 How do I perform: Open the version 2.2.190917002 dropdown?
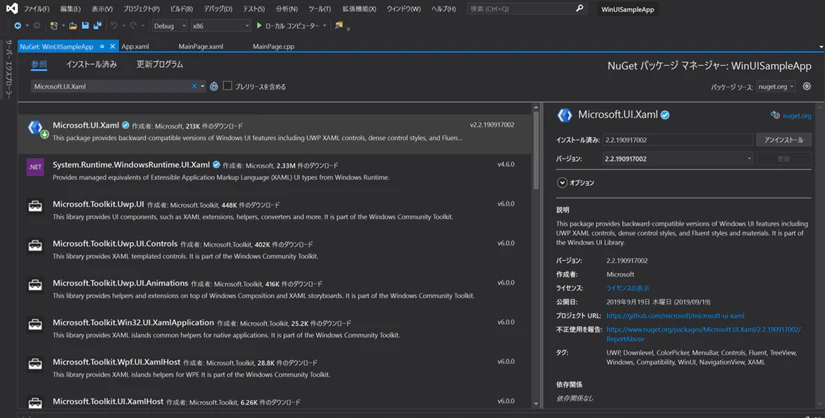[678, 158]
